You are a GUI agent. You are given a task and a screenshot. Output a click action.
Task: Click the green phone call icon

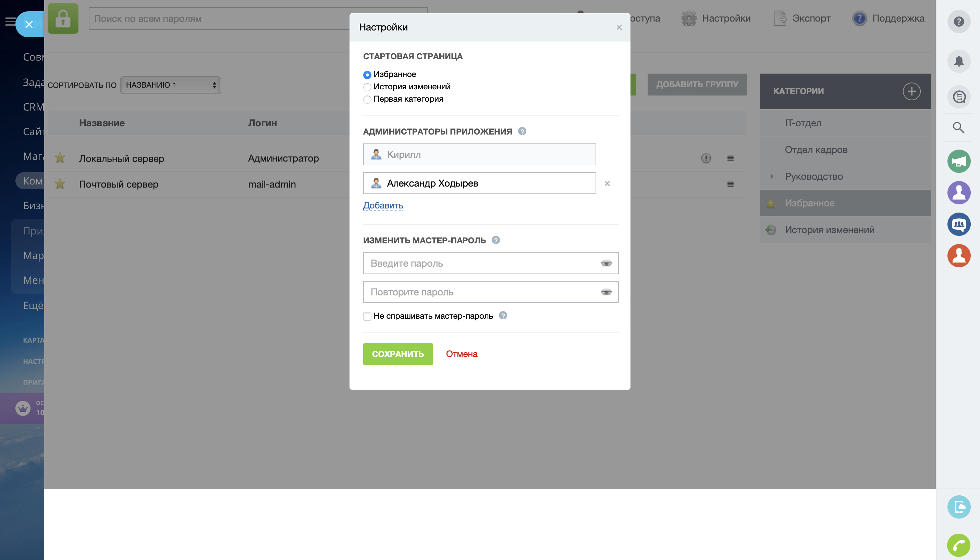(x=958, y=545)
